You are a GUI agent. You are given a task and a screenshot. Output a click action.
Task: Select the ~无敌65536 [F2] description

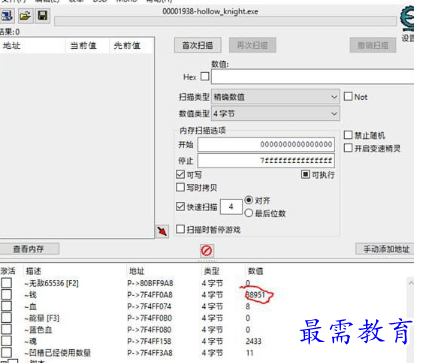51,283
